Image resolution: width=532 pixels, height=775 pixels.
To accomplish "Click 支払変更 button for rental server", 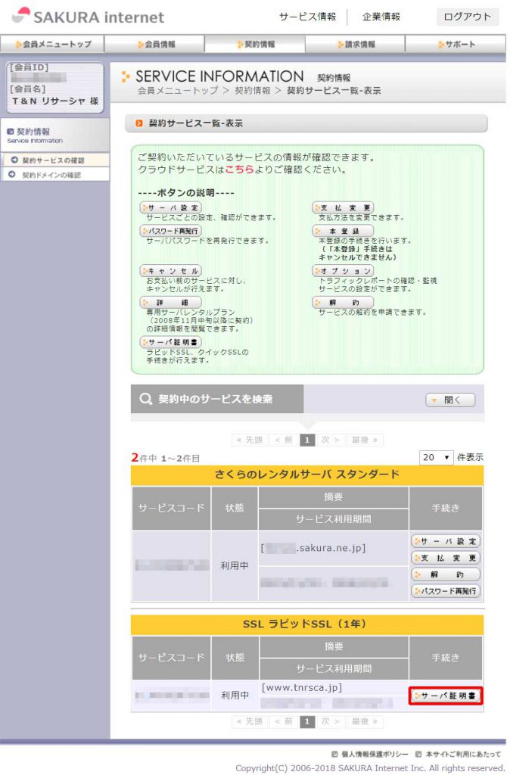I will tap(446, 558).
